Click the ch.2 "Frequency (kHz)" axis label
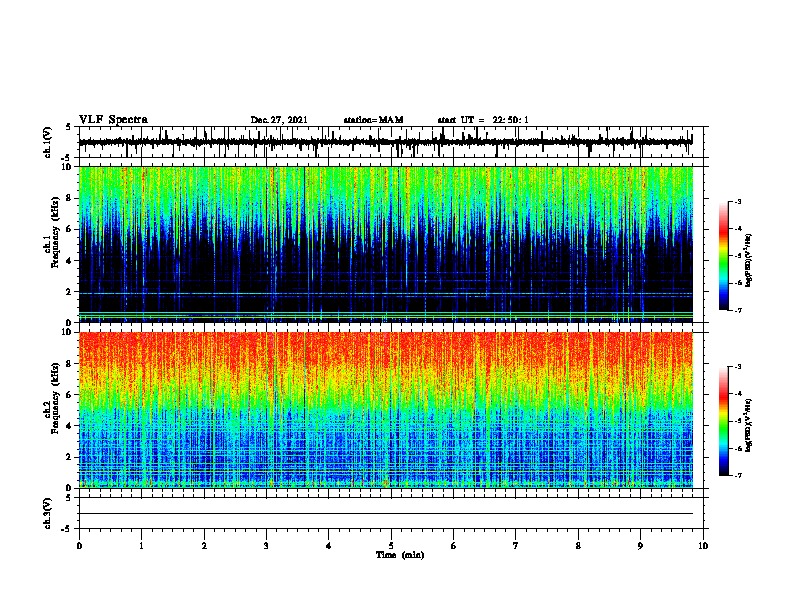This screenshot has height=612, width=792. tap(54, 398)
